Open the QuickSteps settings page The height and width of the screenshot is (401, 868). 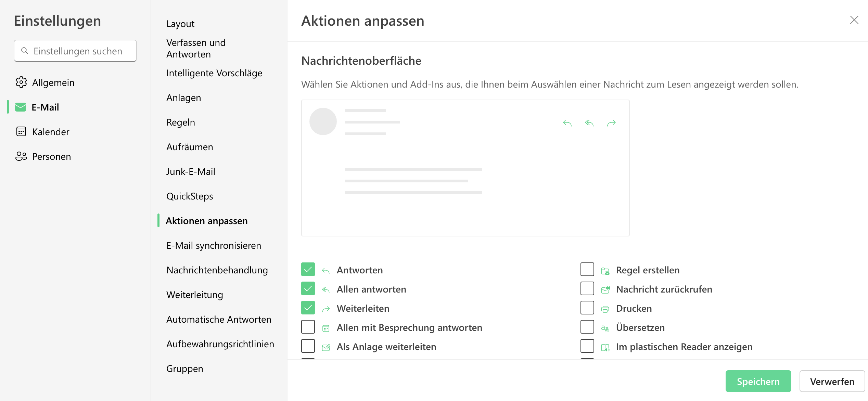tap(190, 196)
